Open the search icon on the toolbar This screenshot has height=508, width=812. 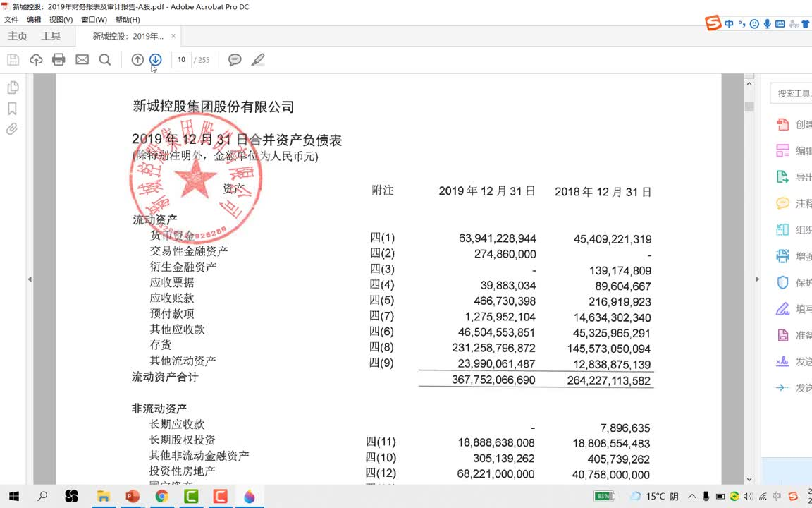point(104,59)
